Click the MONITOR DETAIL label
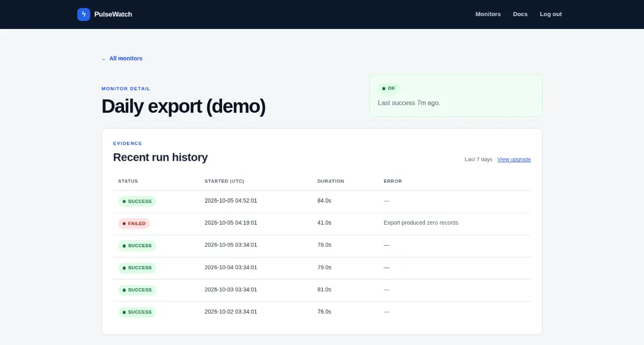The image size is (644, 345). point(126,89)
